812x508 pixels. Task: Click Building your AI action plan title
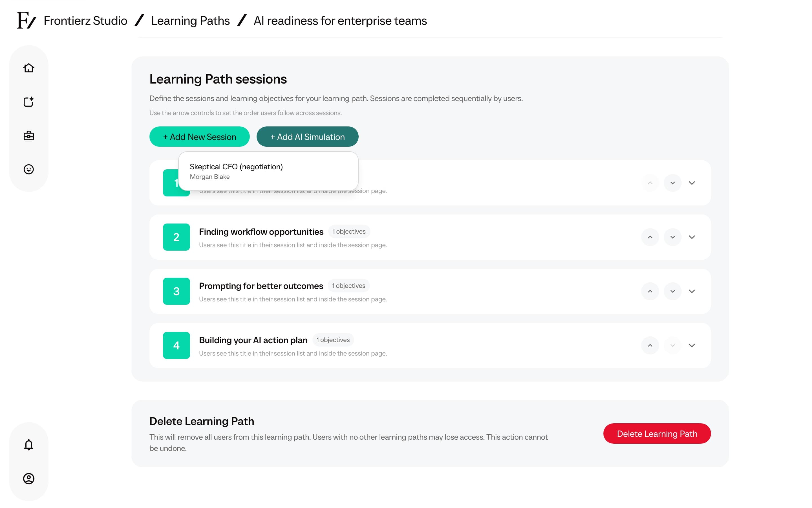[253, 340]
